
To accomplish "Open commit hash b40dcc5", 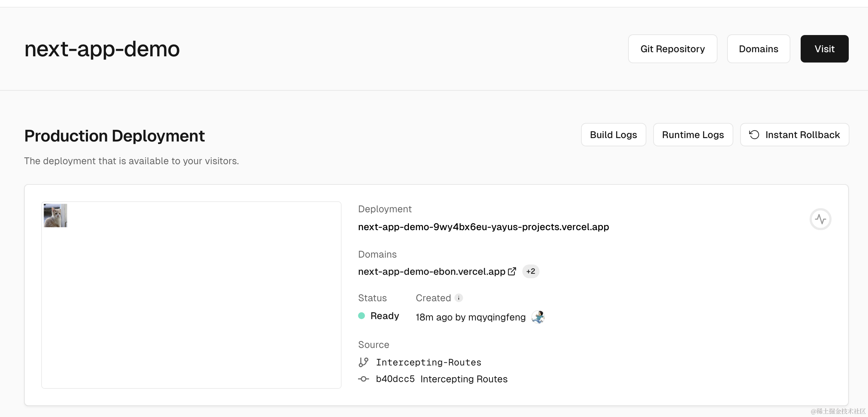I will pos(395,379).
